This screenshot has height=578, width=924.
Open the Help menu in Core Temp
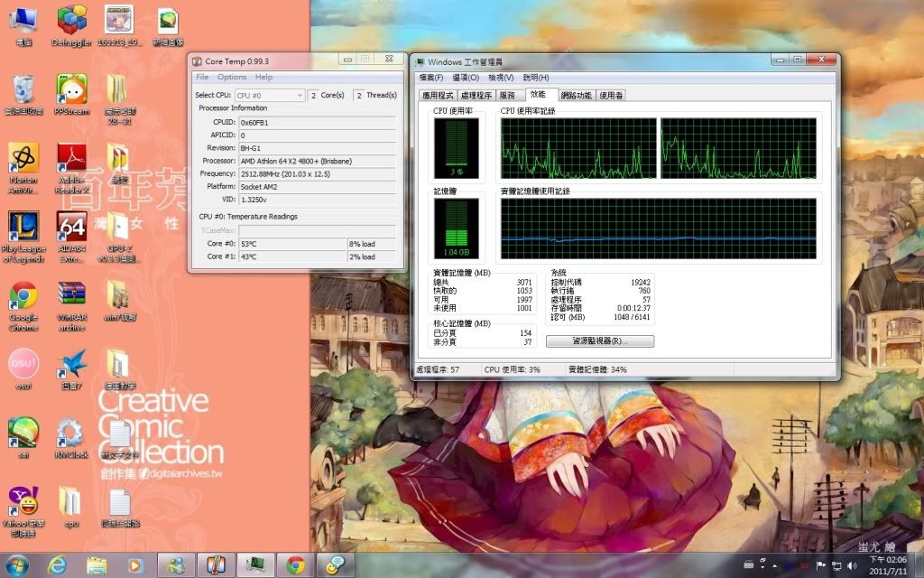[x=263, y=77]
